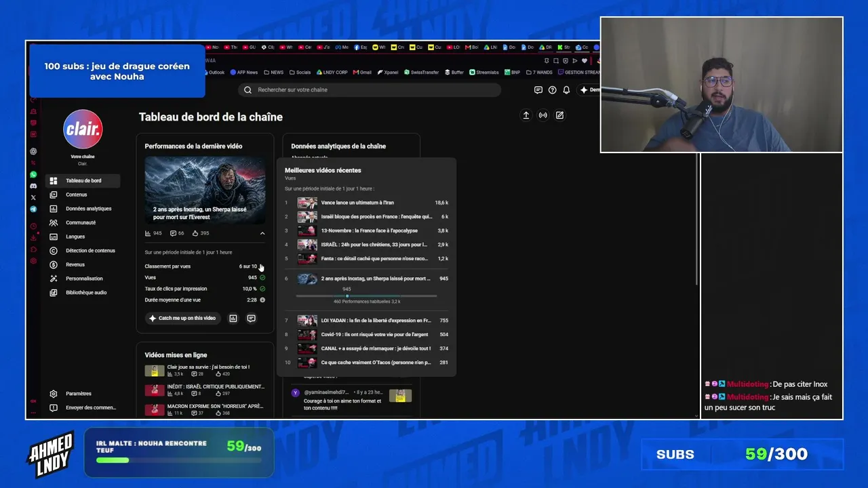
Task: Click the create post pencil icon
Action: coord(559,115)
